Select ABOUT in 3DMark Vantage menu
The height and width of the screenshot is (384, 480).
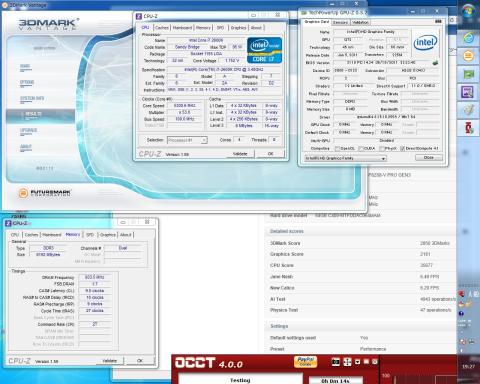(26, 146)
